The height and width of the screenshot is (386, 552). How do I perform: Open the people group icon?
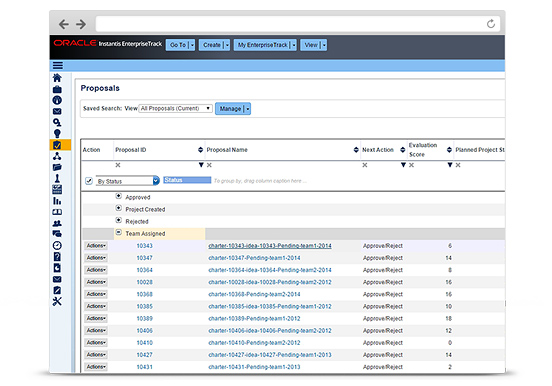tap(57, 223)
